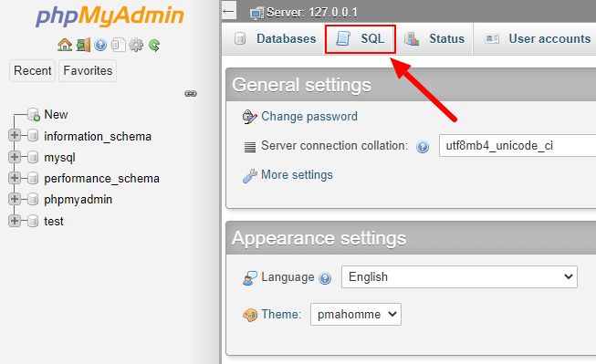Create a New database from tree
Screen dimensions: 596x364
(56, 114)
